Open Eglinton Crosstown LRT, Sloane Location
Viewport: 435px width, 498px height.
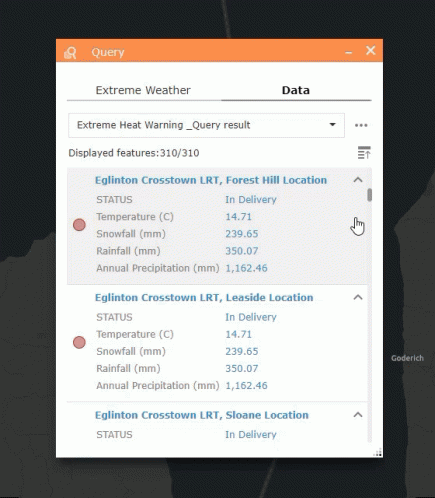click(x=202, y=415)
